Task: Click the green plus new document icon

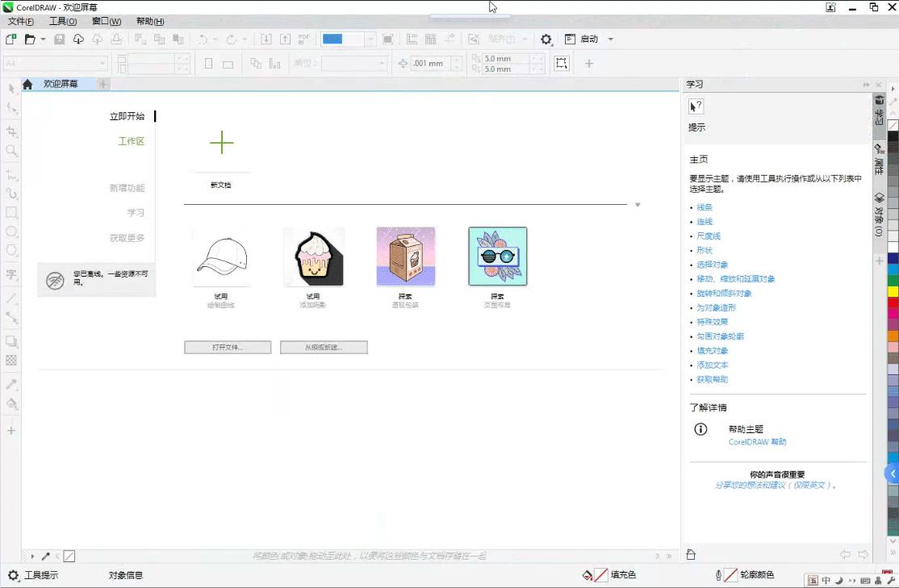Action: click(222, 143)
